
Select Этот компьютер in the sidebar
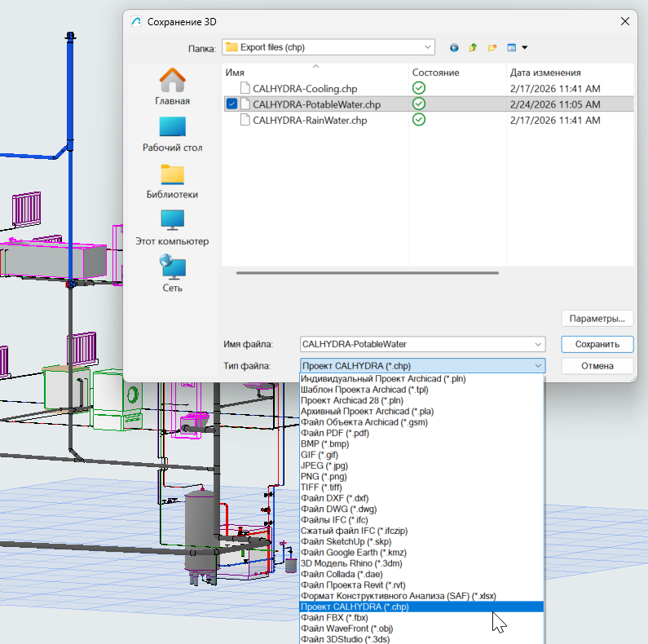[172, 227]
